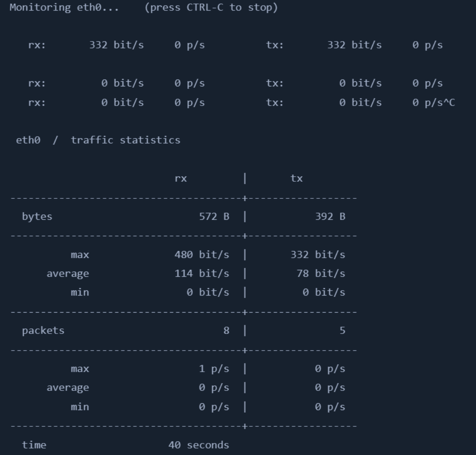Click the rx column header in table
Image resolution: width=476 pixels, height=455 pixels.
(180, 179)
